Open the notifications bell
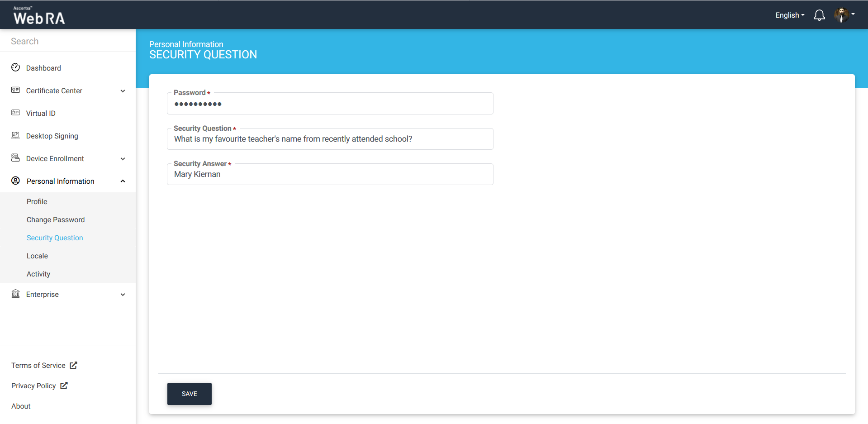868x424 pixels. coord(819,15)
